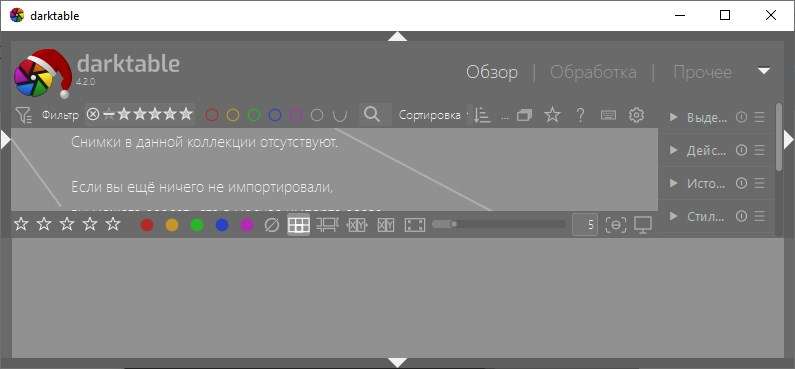Toggle the star overlays icon in toolbar
Screen dimensions: 795x369
pos(552,116)
